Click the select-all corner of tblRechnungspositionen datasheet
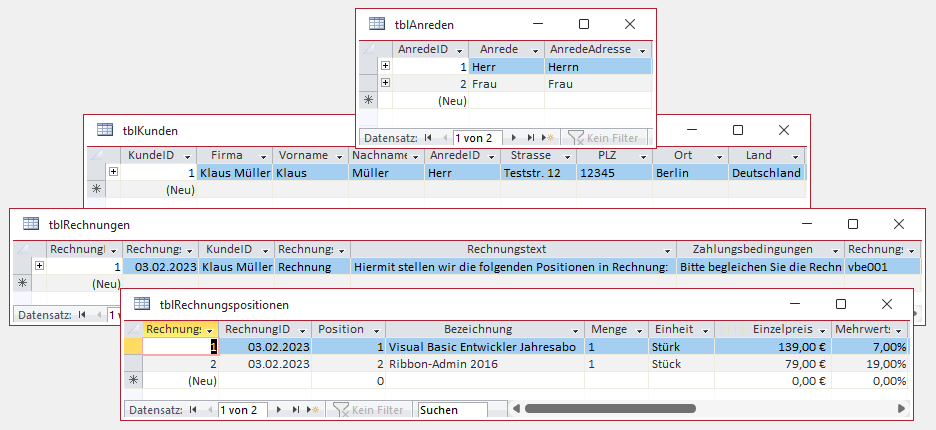 pos(132,329)
